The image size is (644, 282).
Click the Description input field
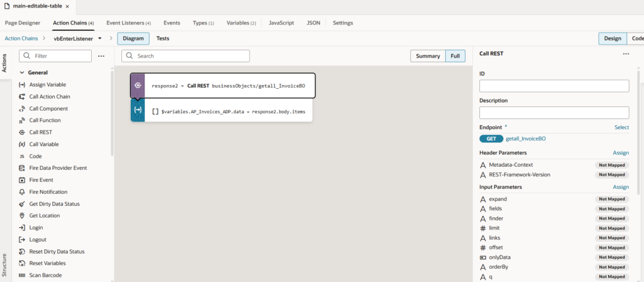pyautogui.click(x=554, y=113)
